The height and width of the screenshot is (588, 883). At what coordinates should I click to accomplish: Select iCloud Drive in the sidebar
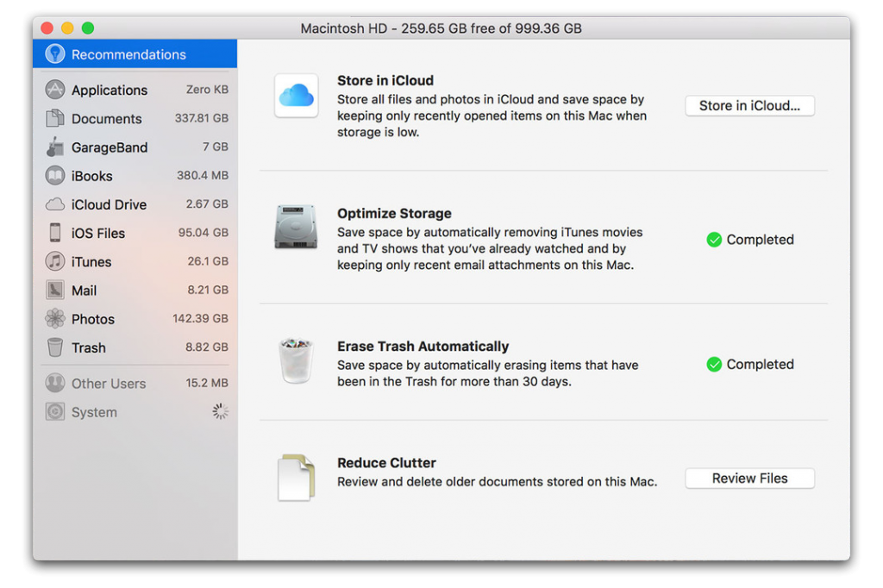point(135,203)
